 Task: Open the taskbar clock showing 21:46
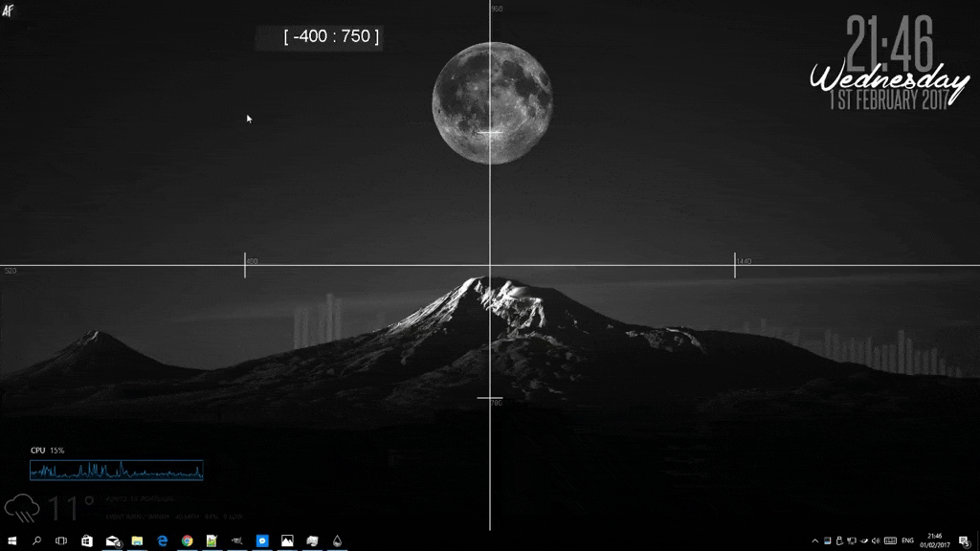coord(935,540)
